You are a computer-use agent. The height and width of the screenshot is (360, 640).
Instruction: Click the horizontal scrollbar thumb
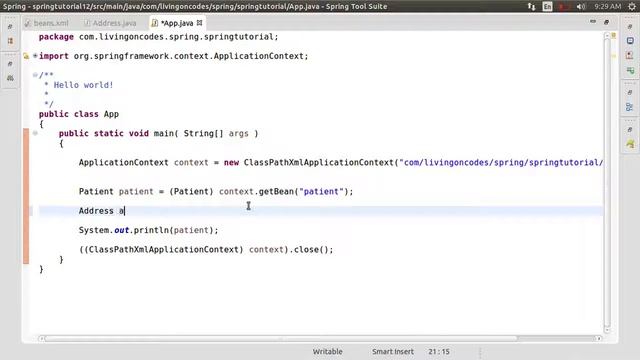click(x=281, y=338)
